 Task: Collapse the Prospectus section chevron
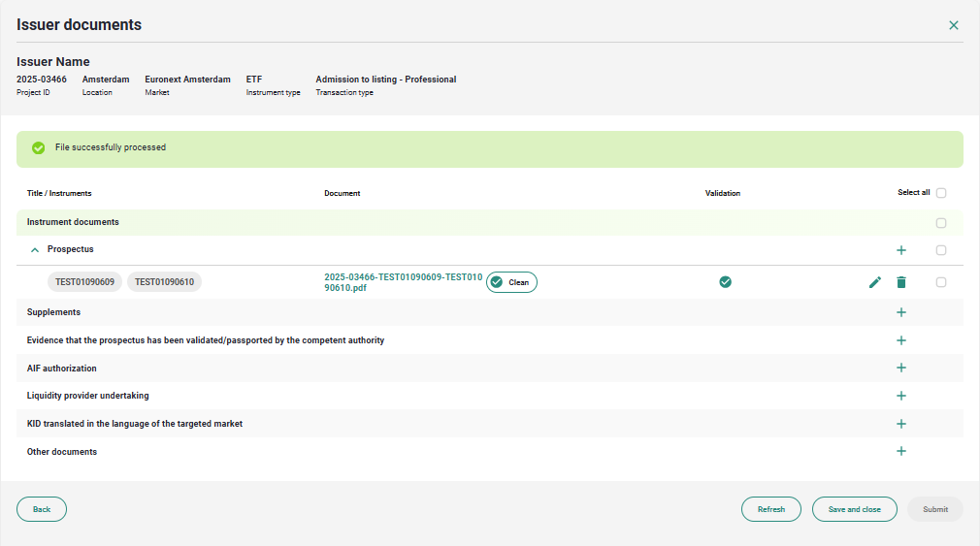click(x=35, y=250)
